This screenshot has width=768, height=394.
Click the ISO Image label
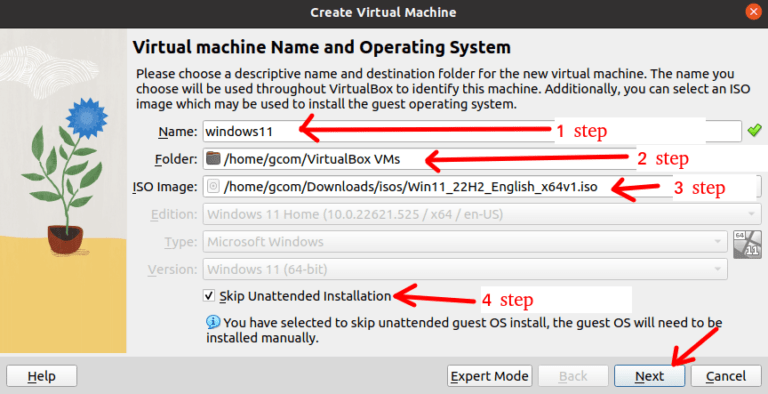[x=165, y=187]
